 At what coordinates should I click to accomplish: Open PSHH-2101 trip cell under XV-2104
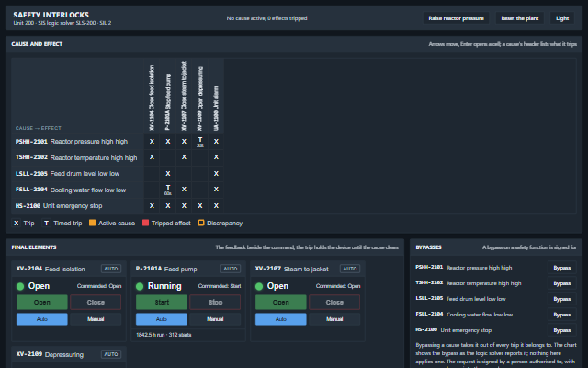[152, 142]
